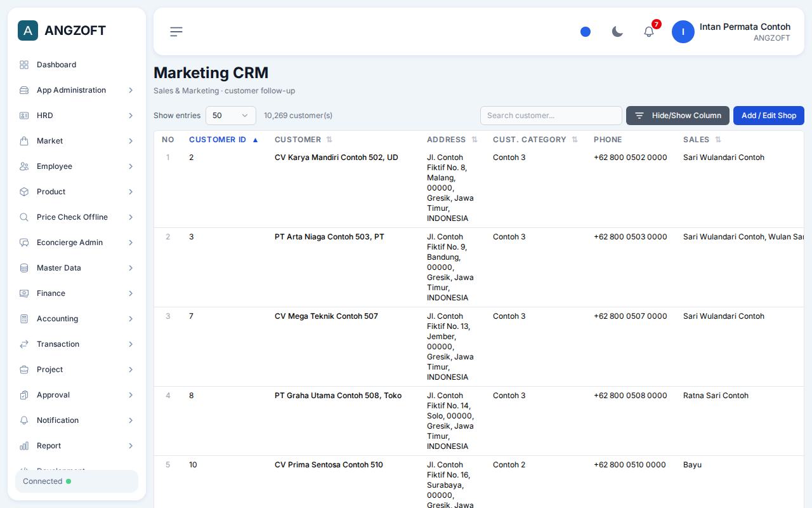Click PT Graha Utama Contoh 508, Toko
Screen dimensions: 812x508
point(338,396)
